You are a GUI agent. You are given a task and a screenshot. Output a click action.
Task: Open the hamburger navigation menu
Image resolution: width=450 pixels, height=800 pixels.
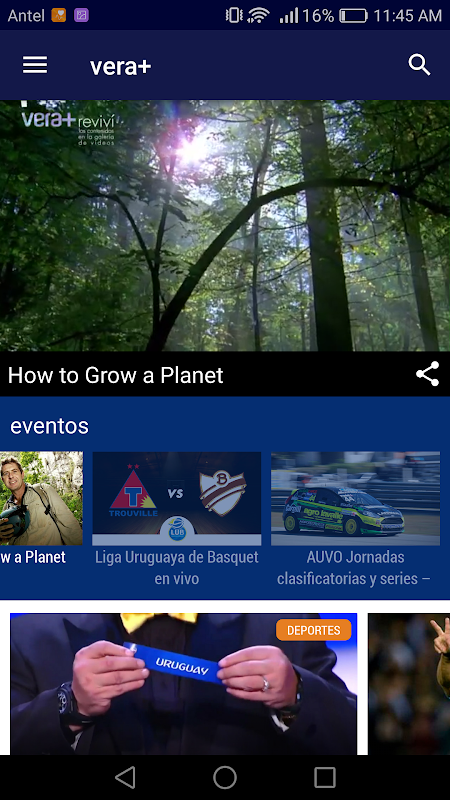(35, 65)
